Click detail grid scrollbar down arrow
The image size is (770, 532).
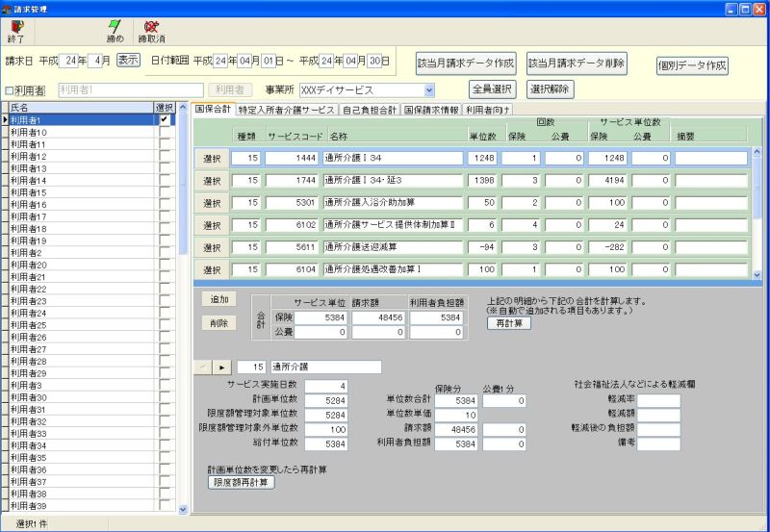tap(757, 275)
